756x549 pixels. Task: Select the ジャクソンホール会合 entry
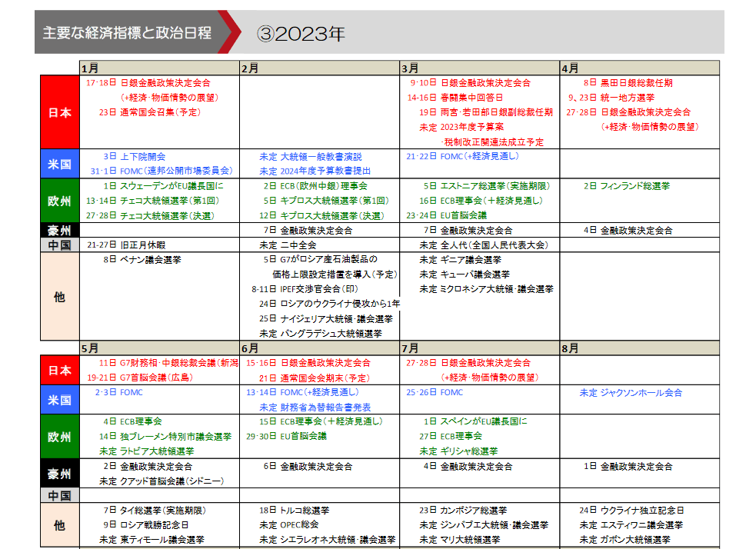point(641,392)
